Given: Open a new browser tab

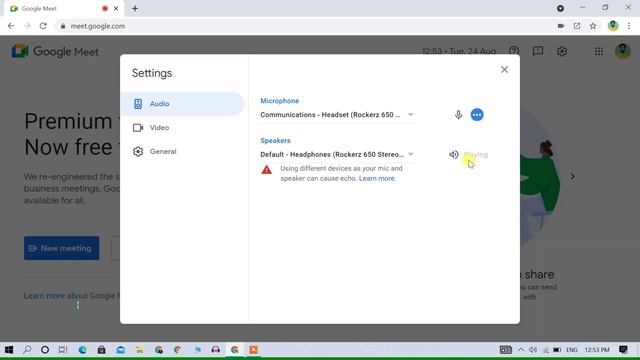Looking at the screenshot, I should click(x=135, y=8).
